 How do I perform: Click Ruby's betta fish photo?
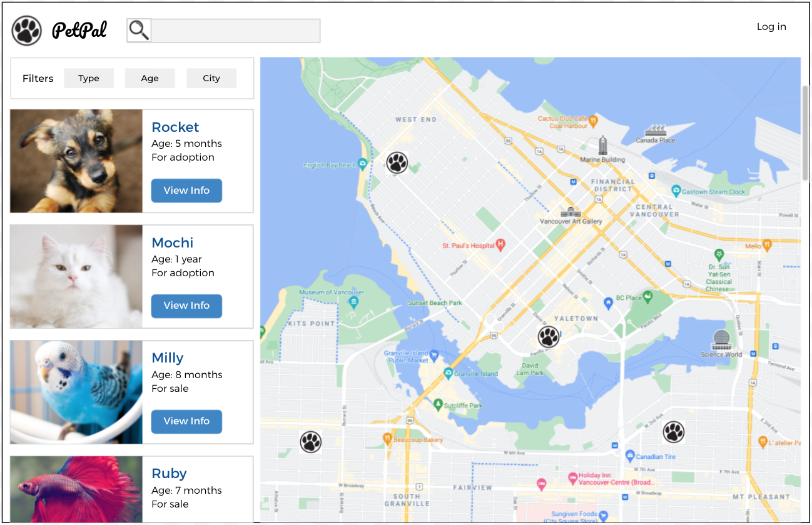click(76, 489)
